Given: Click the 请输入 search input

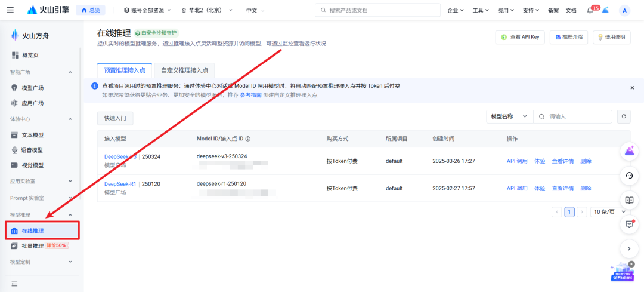Looking at the screenshot, I should click(572, 116).
